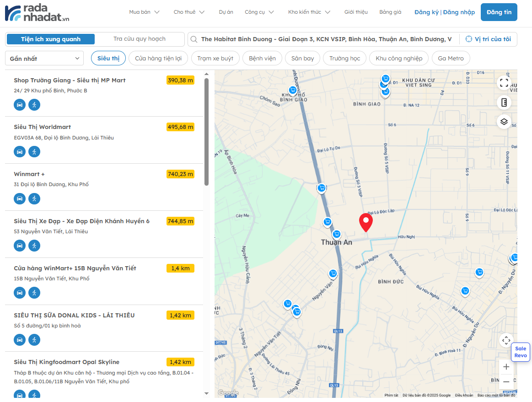Image resolution: width=532 pixels, height=402 pixels.
Task: Click supermarket marker on Nguyễn Văn Tiết road
Action: pyautogui.click(x=333, y=273)
